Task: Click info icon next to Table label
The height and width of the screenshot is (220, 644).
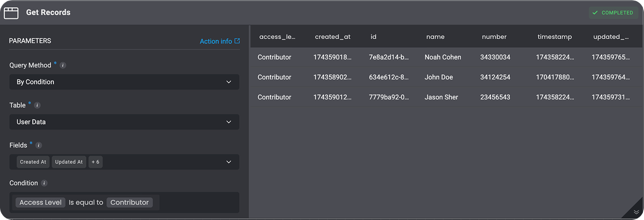Action: [37, 106]
